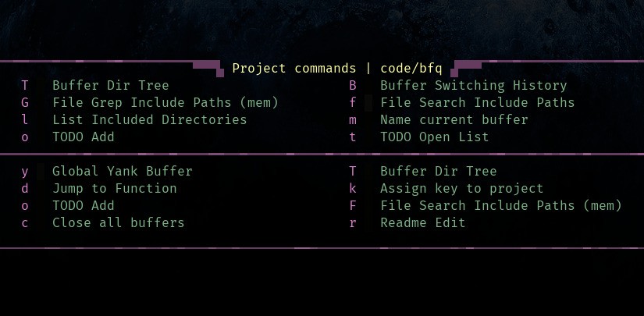Open the Readme Edit command
644x316 pixels.
pos(422,223)
